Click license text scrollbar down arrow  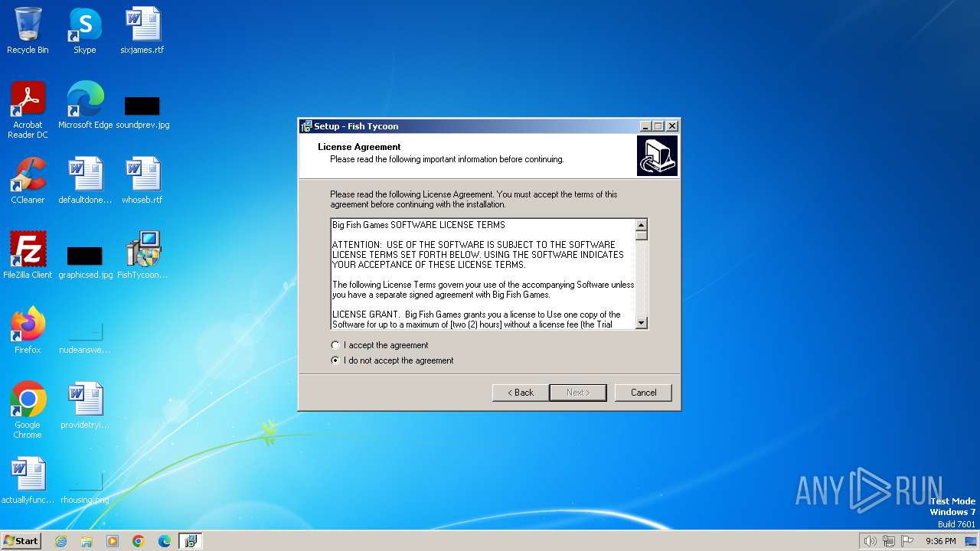[642, 323]
